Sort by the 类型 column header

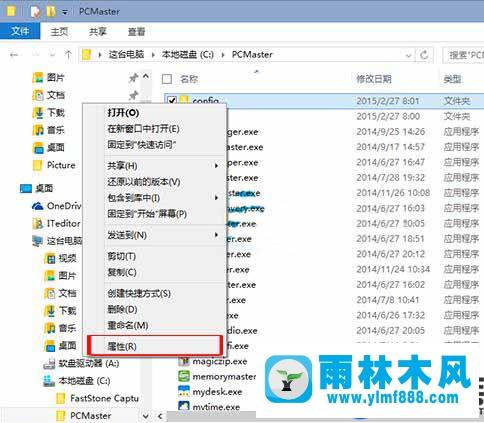pos(453,79)
